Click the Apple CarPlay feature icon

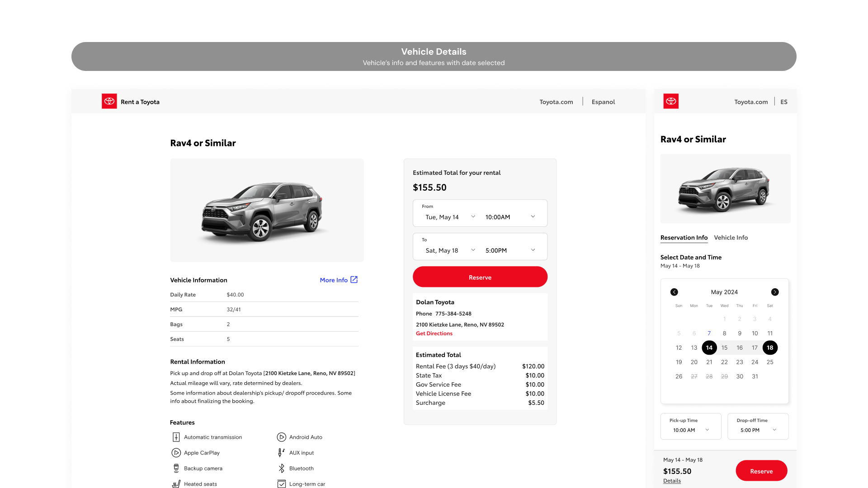[x=176, y=453]
